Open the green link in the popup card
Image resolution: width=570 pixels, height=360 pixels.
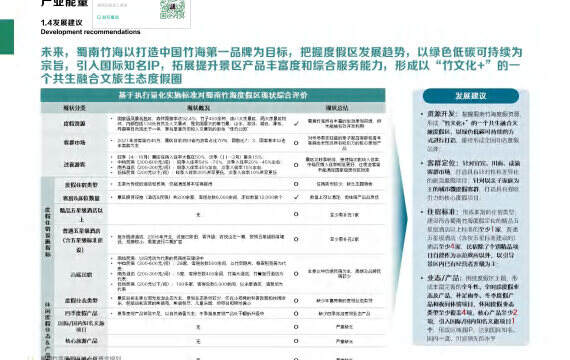[x=108, y=17]
